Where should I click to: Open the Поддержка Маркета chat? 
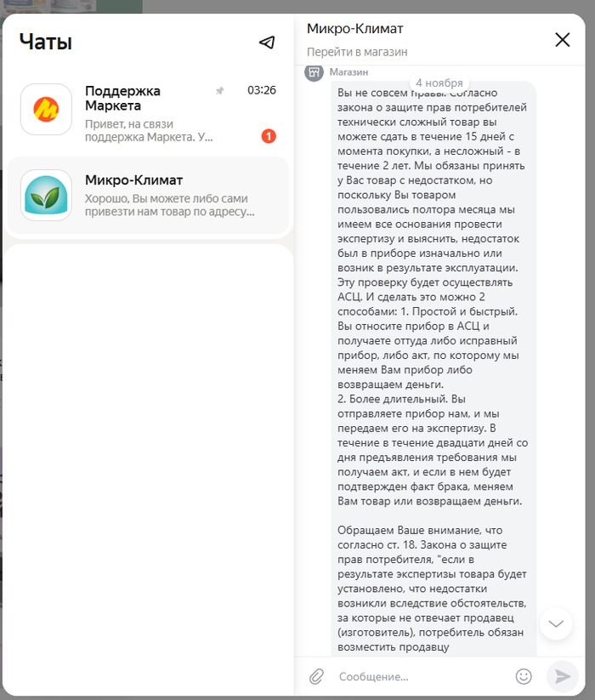click(148, 113)
